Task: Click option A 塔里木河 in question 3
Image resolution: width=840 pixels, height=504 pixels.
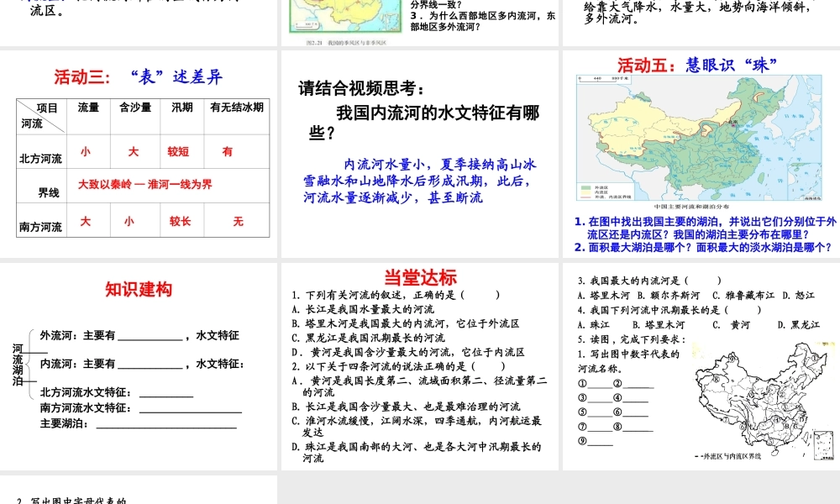Action: 603,296
